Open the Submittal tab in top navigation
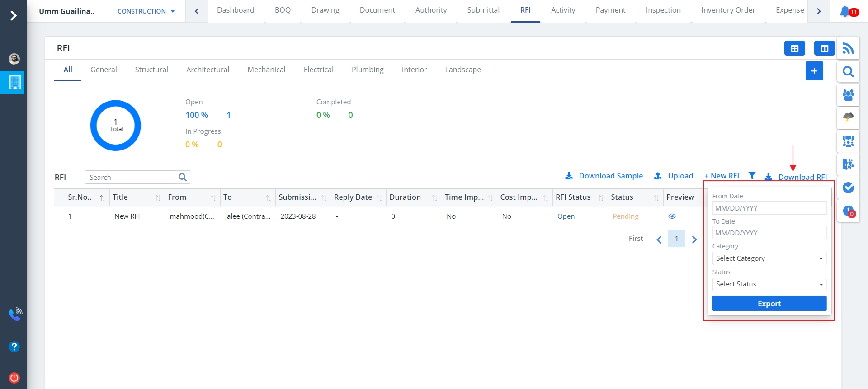Screen dimensions: 868x389 click(483, 10)
